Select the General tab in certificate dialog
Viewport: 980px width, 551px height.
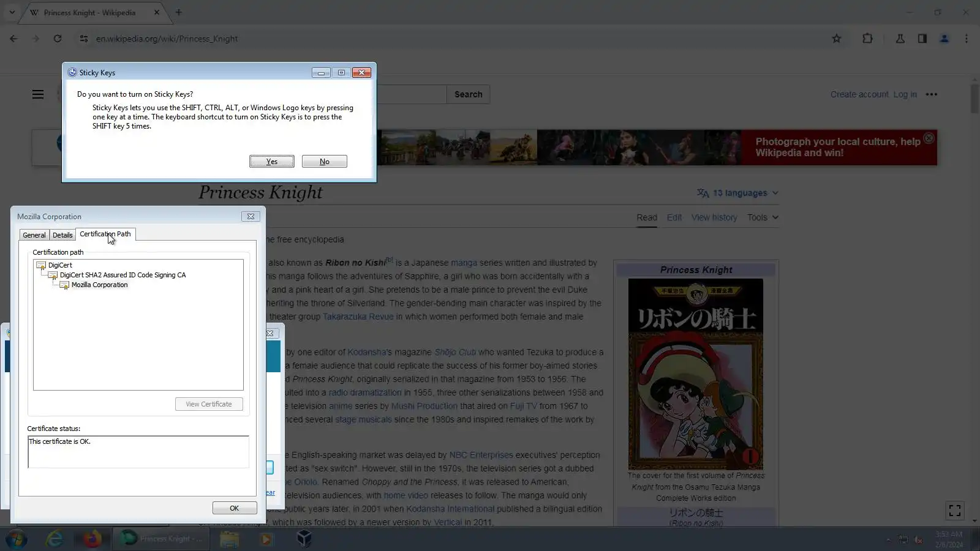[x=34, y=235]
